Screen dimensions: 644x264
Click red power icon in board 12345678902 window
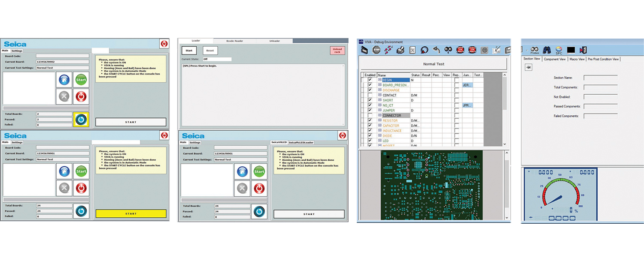click(x=81, y=97)
